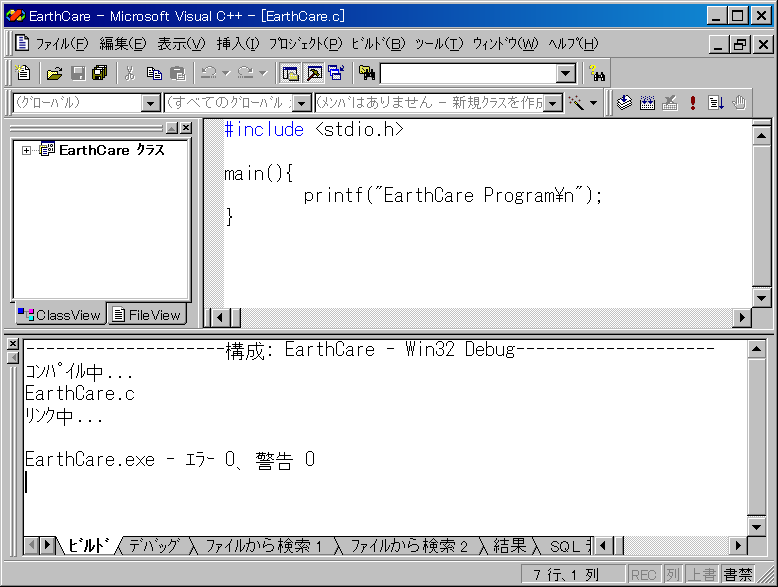Screen dimensions: 778x587
Task: Open the ヘルプ(H) menu
Action: (x=573, y=44)
